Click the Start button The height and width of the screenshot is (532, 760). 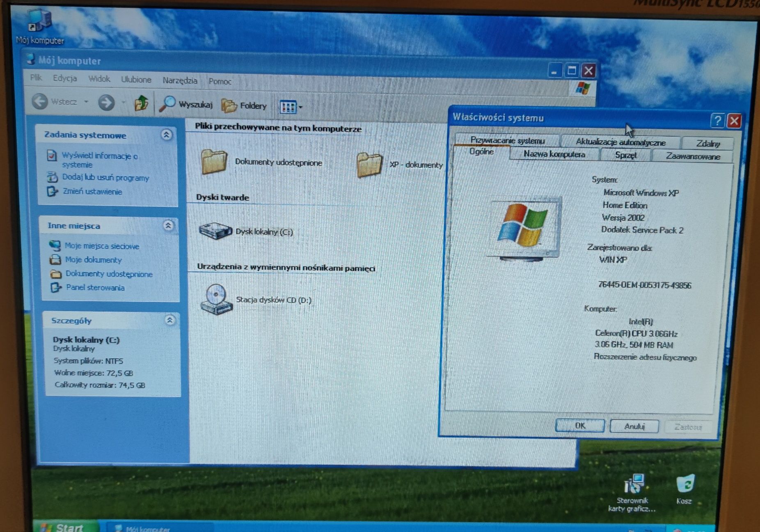(x=66, y=527)
